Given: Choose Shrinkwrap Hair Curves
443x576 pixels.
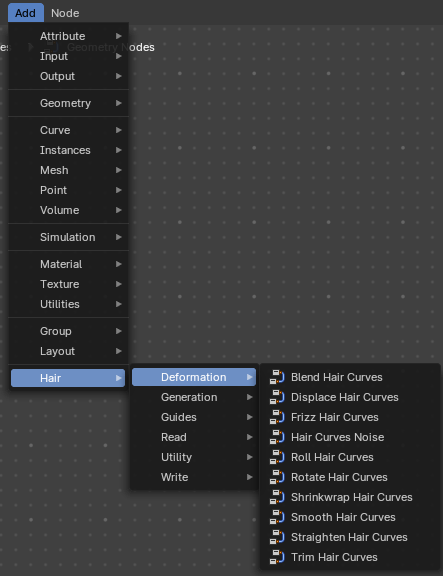Looking at the screenshot, I should pos(350,497).
